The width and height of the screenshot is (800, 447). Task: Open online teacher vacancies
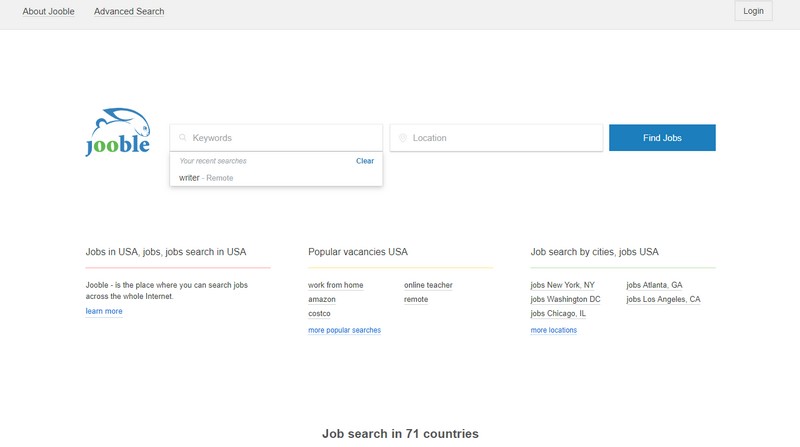pos(428,285)
